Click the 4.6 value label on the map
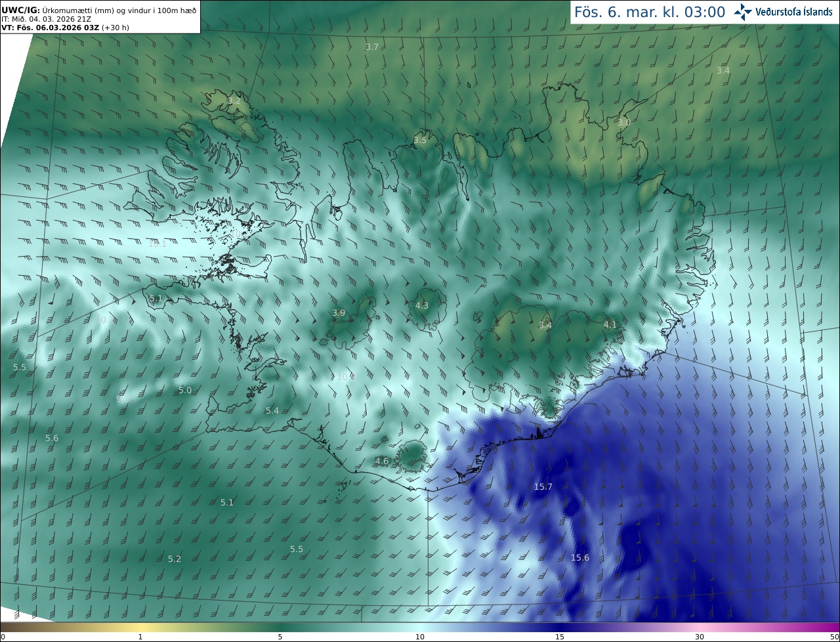Image resolution: width=840 pixels, height=642 pixels. click(x=382, y=461)
